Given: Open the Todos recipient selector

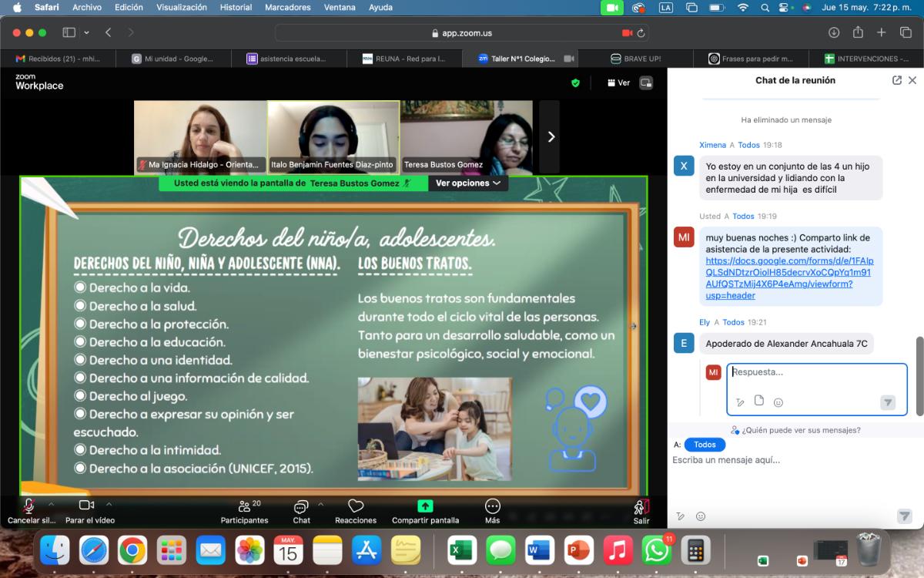Looking at the screenshot, I should 704,445.
